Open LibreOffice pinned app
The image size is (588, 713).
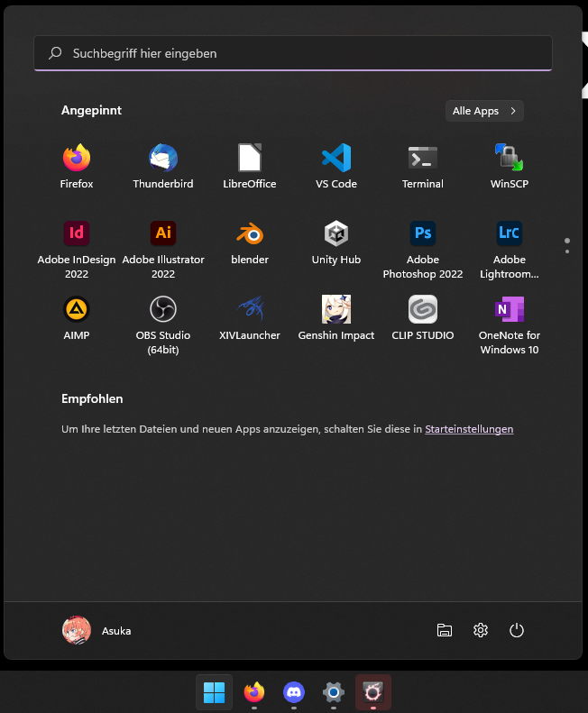(250, 167)
